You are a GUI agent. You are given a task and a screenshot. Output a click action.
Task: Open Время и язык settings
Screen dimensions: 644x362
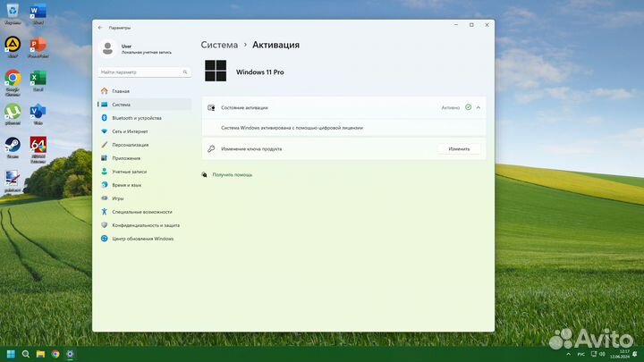144,185
